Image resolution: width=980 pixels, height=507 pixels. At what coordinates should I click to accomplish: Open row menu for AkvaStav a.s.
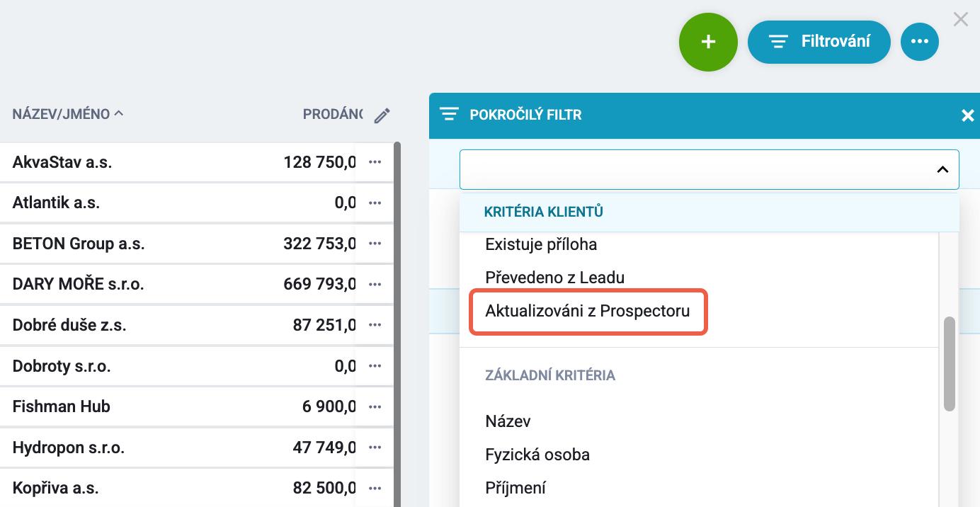coord(375,162)
